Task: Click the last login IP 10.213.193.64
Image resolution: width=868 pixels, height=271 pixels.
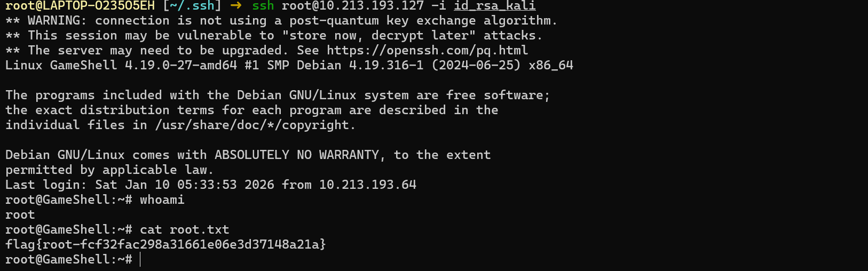Action: coord(367,185)
